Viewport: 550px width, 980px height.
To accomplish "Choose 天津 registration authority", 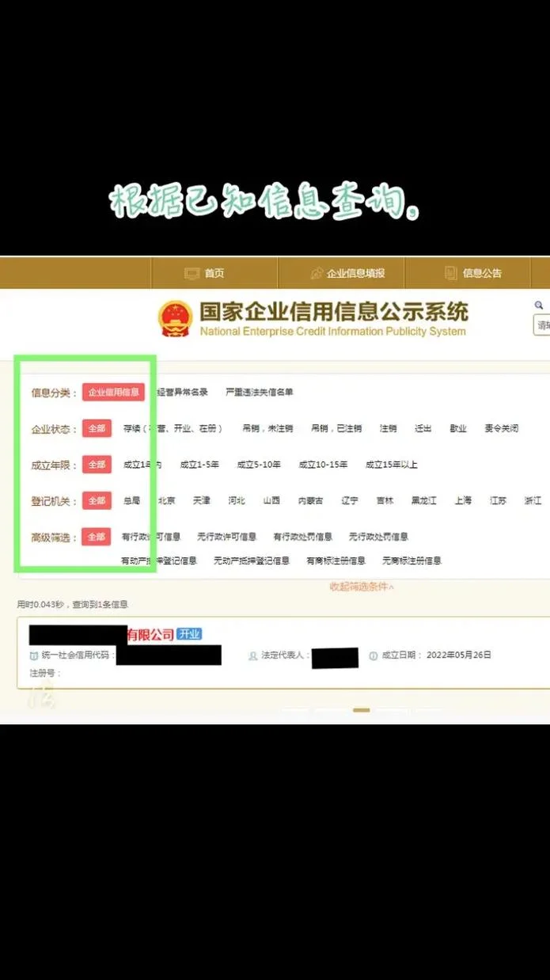I will coord(201,501).
